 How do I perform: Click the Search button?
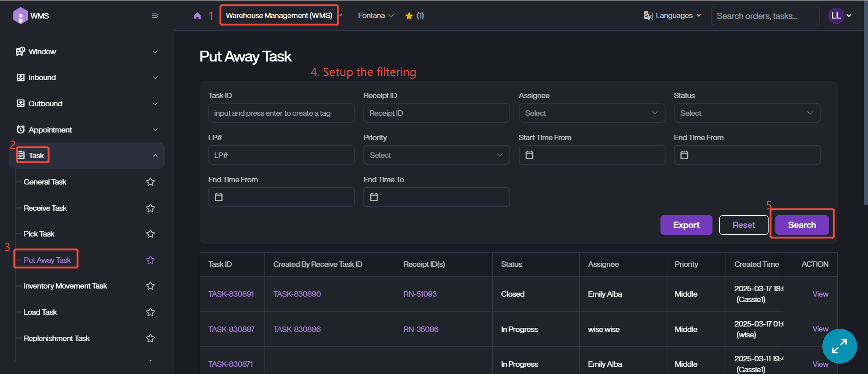tap(802, 225)
